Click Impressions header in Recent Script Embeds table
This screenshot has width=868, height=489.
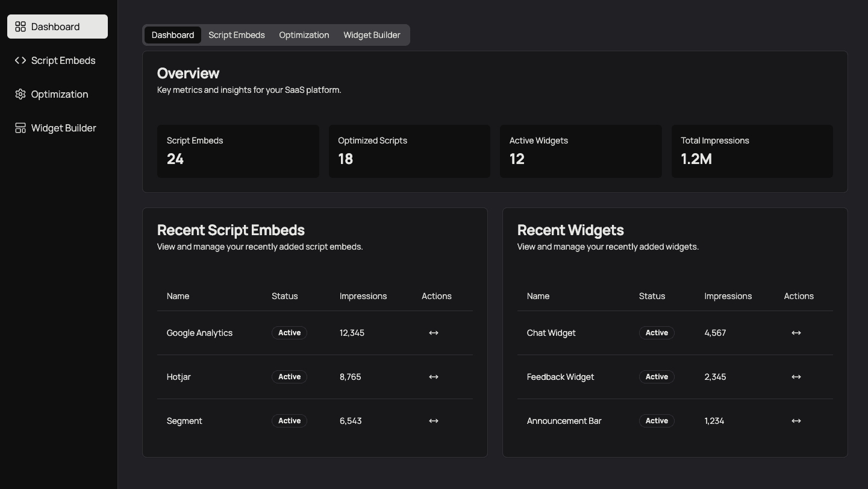[x=363, y=296]
